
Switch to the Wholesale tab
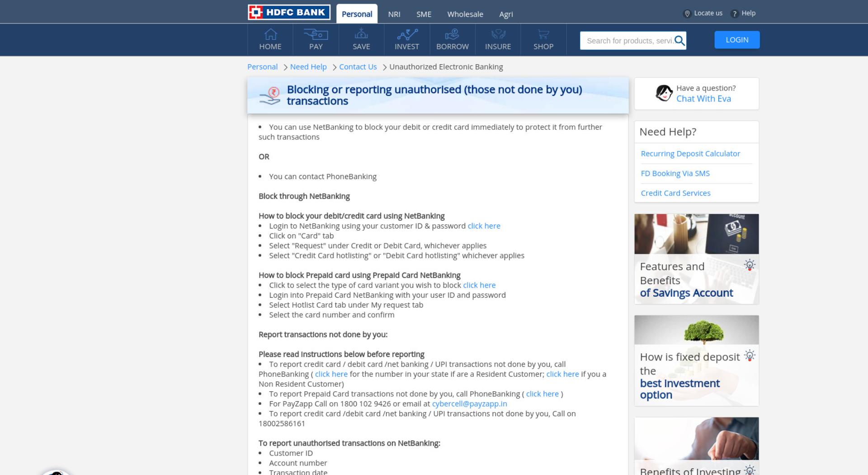465,14
